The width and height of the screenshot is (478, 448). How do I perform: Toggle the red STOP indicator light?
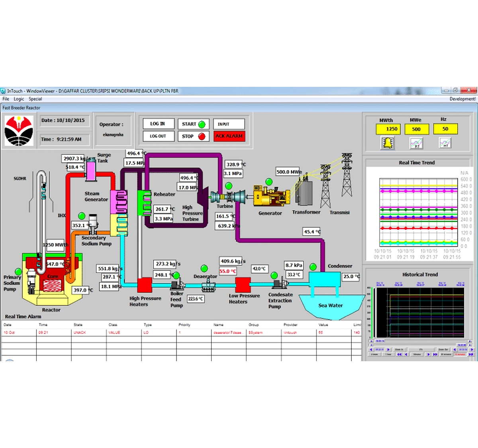(202, 136)
